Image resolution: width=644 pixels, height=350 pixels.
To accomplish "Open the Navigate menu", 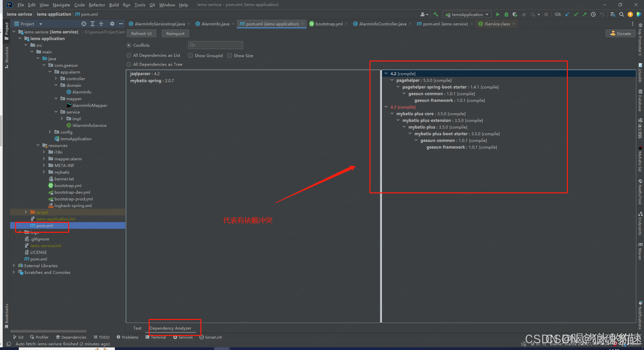I will coord(61,5).
